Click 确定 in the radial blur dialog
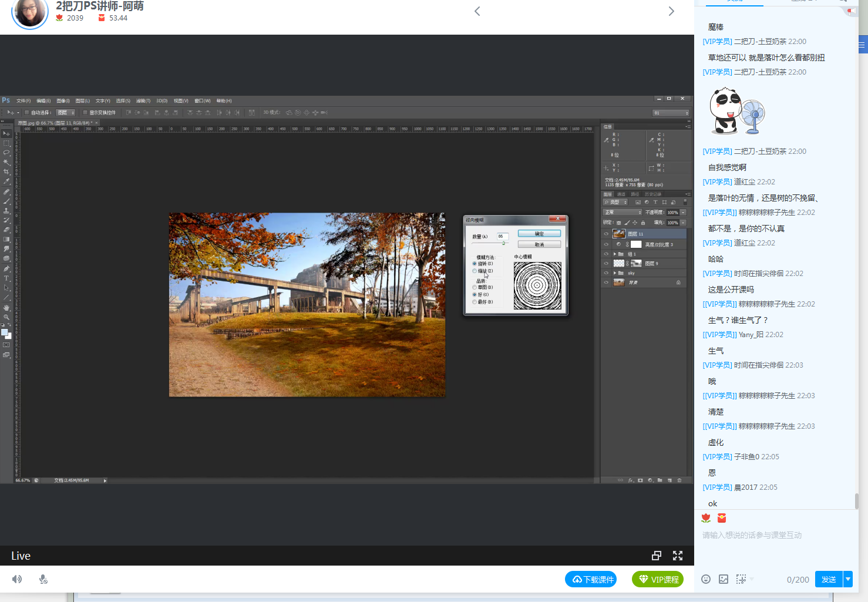Viewport: 868px width, 602px height. [x=539, y=234]
